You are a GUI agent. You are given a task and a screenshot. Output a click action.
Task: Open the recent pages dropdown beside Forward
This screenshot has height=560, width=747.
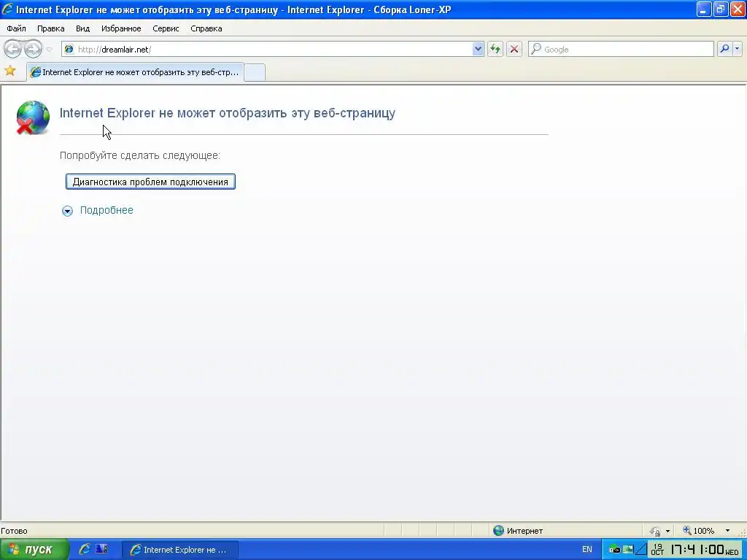click(x=49, y=50)
